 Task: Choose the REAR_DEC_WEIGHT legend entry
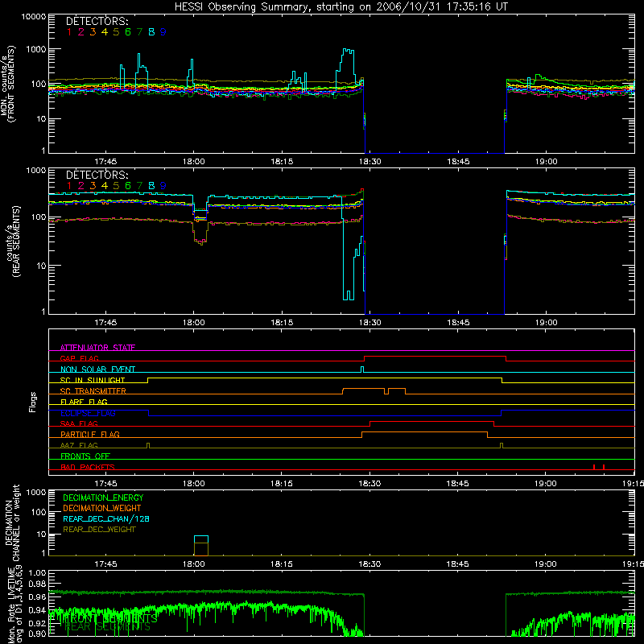pyautogui.click(x=99, y=530)
